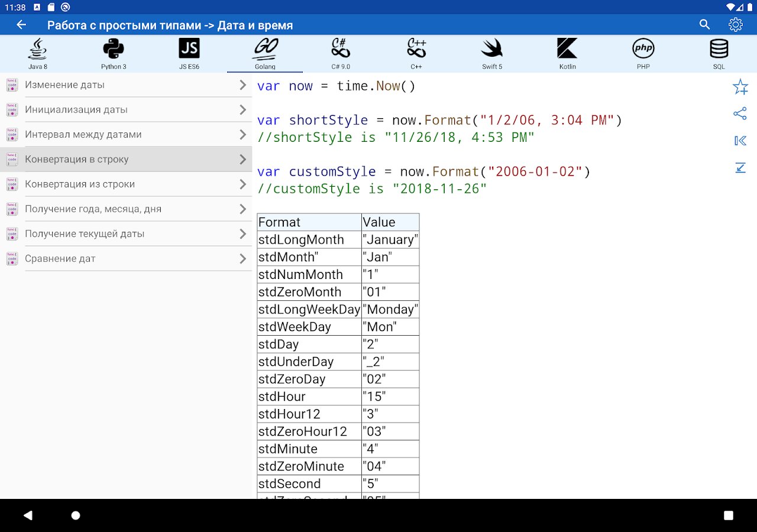Expand chevron for Получение года, месяца, дня

point(242,209)
